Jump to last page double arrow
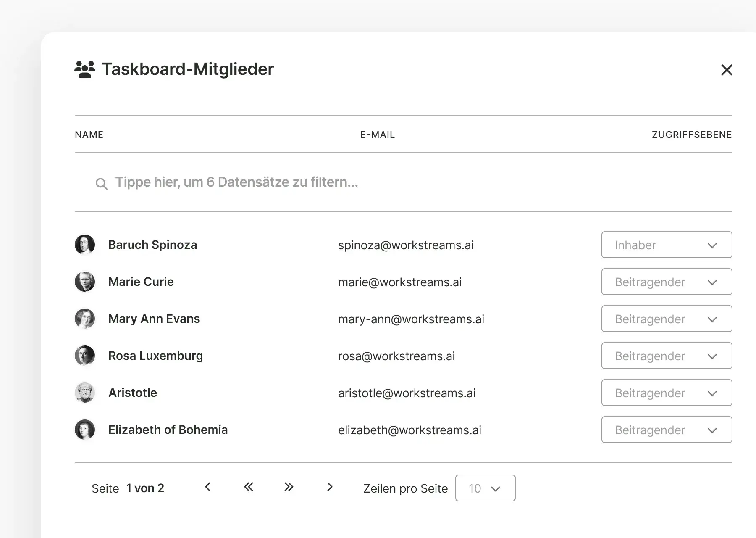This screenshot has height=538, width=756. tap(289, 487)
